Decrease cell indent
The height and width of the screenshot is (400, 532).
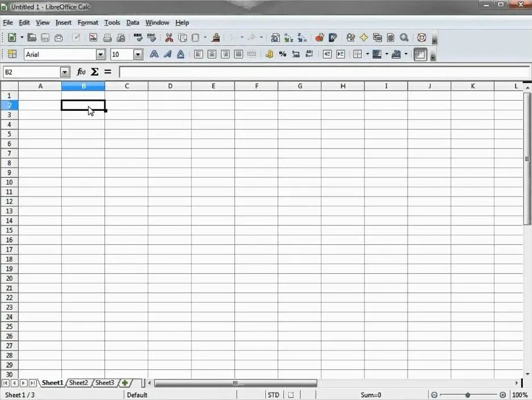pos(327,55)
